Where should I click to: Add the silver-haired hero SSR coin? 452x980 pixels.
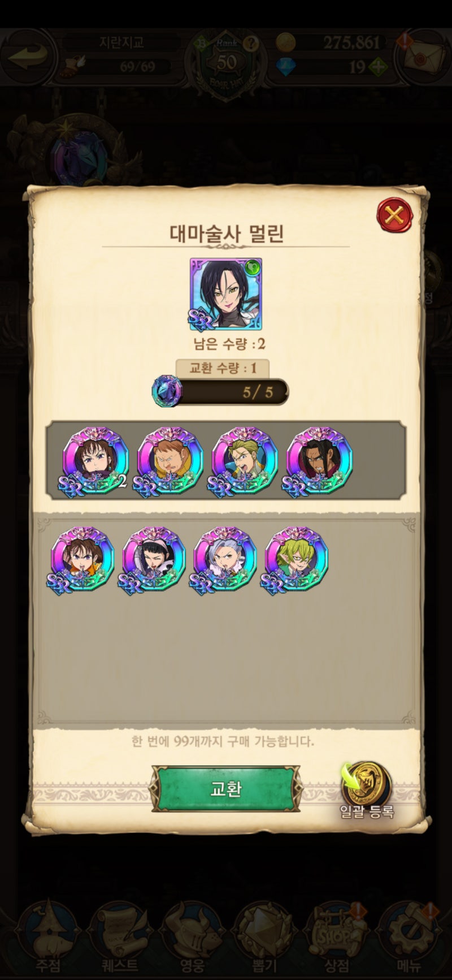pos(225,559)
